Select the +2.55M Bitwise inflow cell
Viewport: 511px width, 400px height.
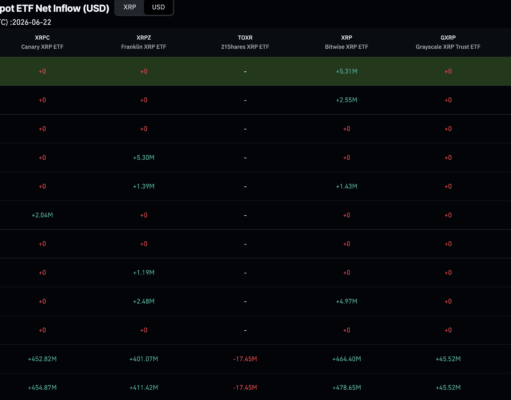click(x=347, y=100)
